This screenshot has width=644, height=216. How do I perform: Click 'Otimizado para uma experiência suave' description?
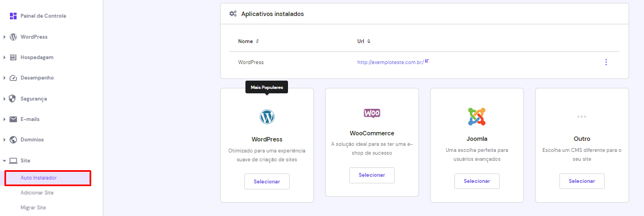(x=267, y=155)
